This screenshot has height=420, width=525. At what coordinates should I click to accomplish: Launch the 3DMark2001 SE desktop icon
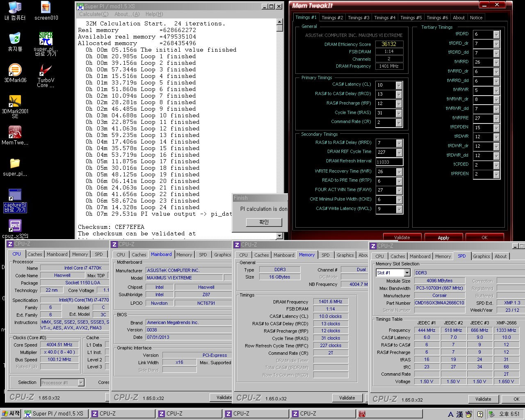(x=15, y=107)
